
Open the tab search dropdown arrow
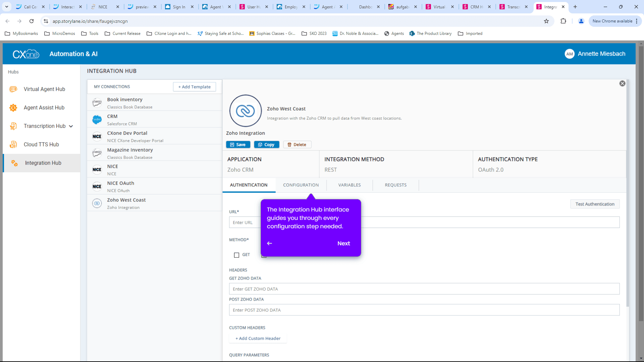tap(7, 7)
